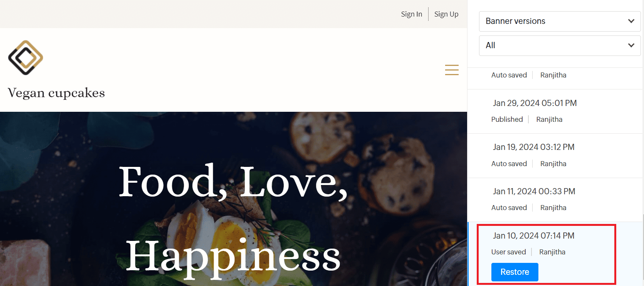The width and height of the screenshot is (644, 286).
Task: Select the Jan 29, 2024 05:01 PM version
Action: coord(555,111)
